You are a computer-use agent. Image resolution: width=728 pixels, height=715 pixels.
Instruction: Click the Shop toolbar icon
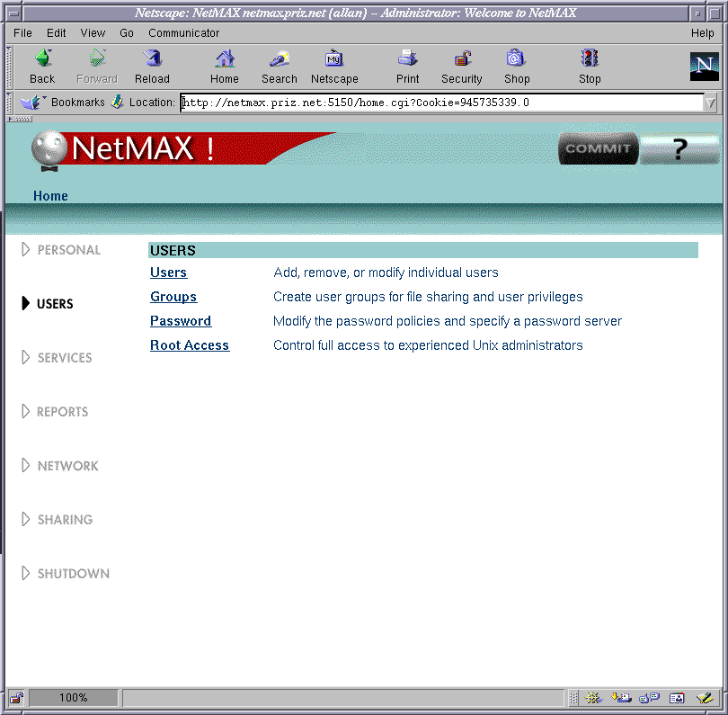[x=516, y=67]
